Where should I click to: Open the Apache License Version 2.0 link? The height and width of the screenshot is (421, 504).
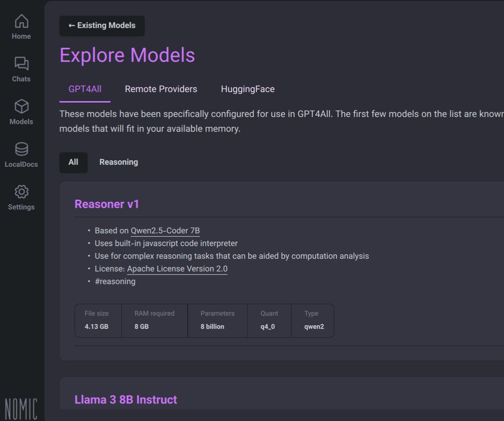coord(177,269)
